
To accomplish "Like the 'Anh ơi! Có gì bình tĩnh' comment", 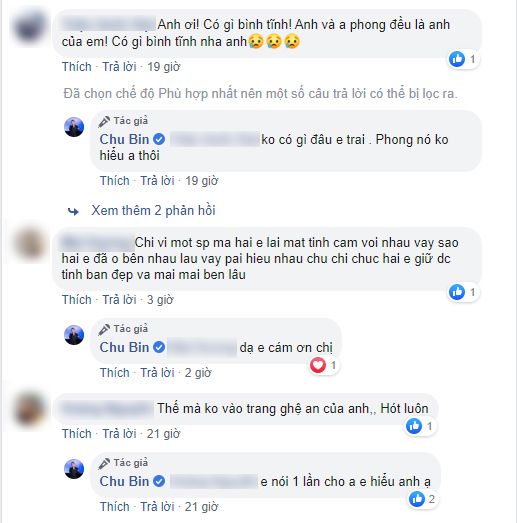I will click(x=77, y=67).
